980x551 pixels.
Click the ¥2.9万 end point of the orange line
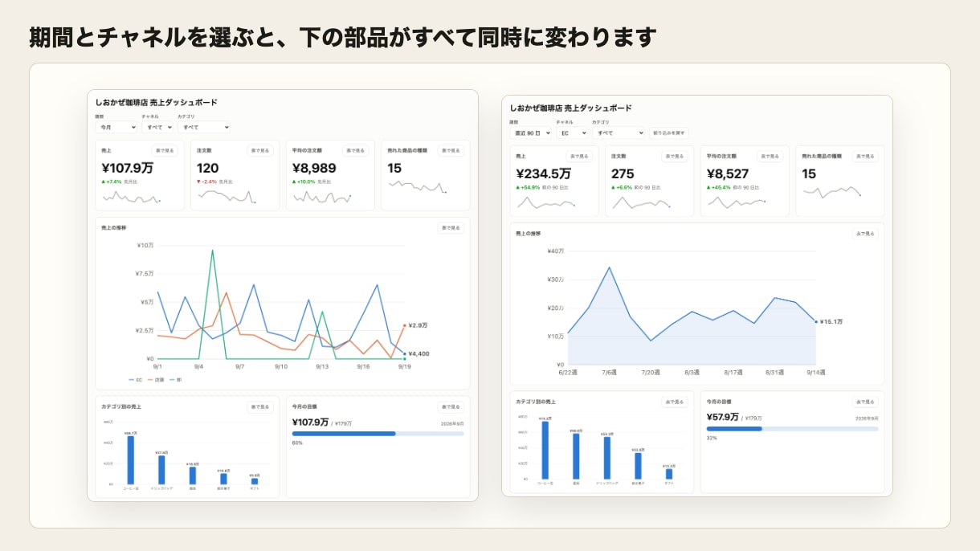(x=405, y=325)
